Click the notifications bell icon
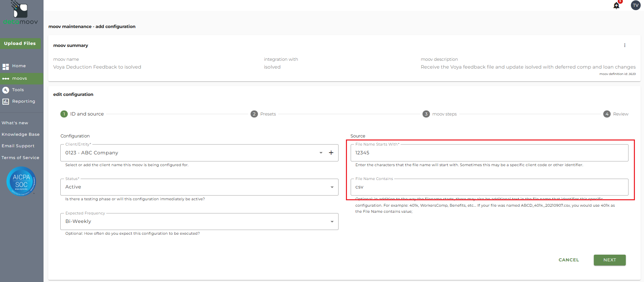 (616, 6)
